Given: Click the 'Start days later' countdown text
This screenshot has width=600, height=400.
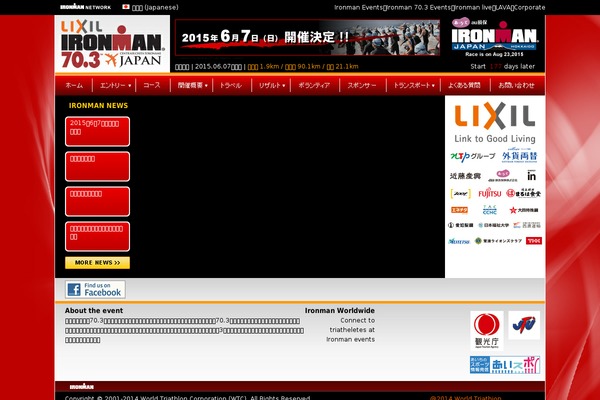Looking at the screenshot, I should [x=502, y=66].
